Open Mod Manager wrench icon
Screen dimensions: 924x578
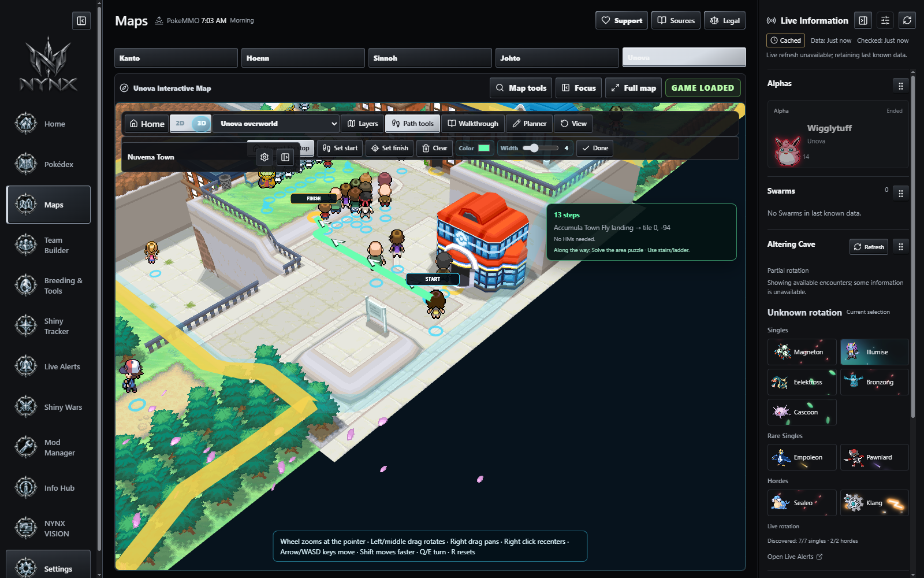pyautogui.click(x=26, y=447)
